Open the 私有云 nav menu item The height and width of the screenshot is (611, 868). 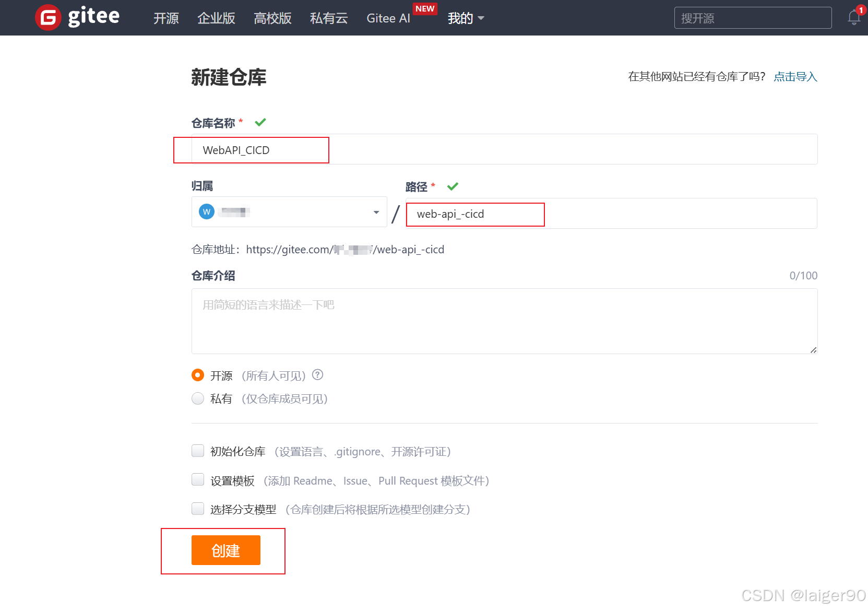329,18
